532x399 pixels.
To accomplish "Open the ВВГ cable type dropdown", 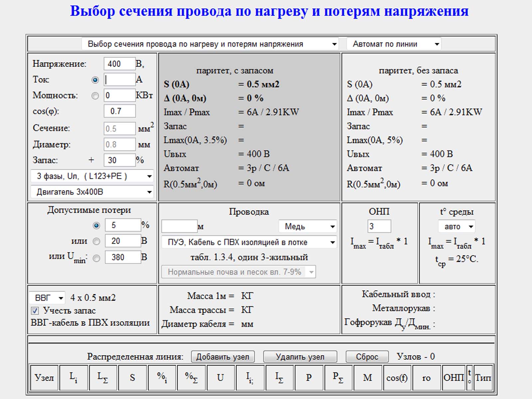I will (x=47, y=298).
